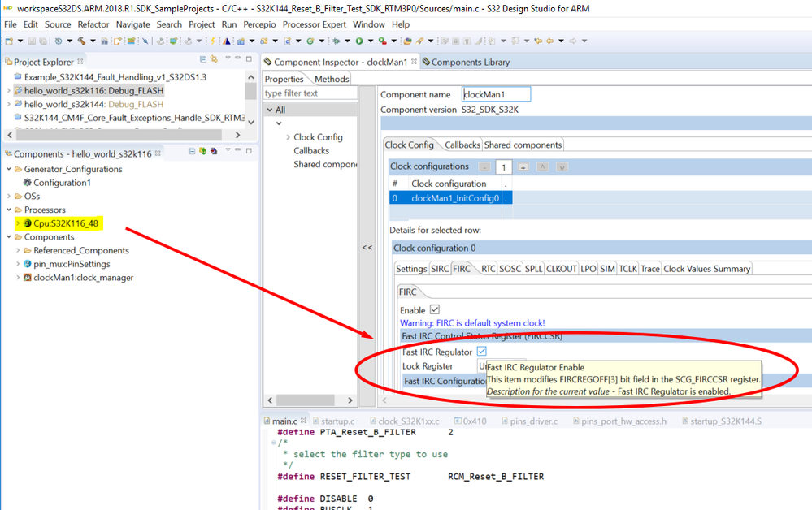Click the minus button in Clock configurations
The image size is (812, 510).
[484, 167]
